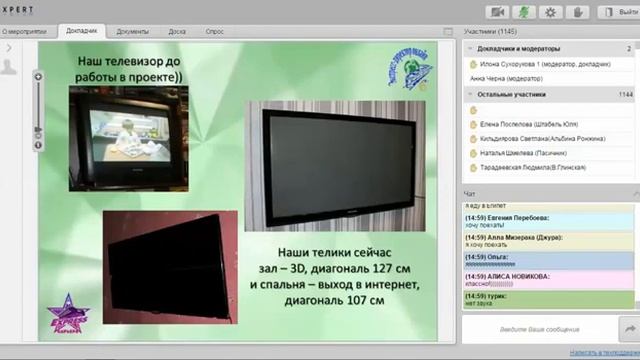
Task: Click the турик chat message
Action: coord(549,300)
